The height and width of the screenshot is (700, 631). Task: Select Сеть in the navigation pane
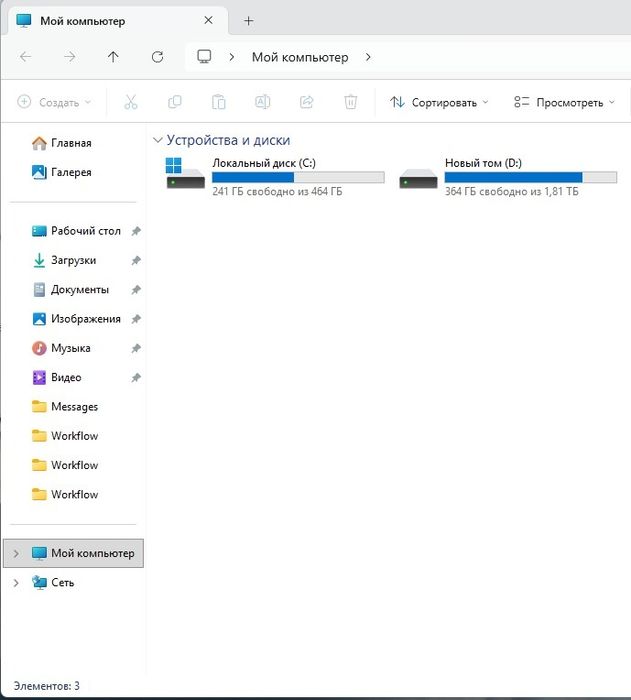pos(53,583)
